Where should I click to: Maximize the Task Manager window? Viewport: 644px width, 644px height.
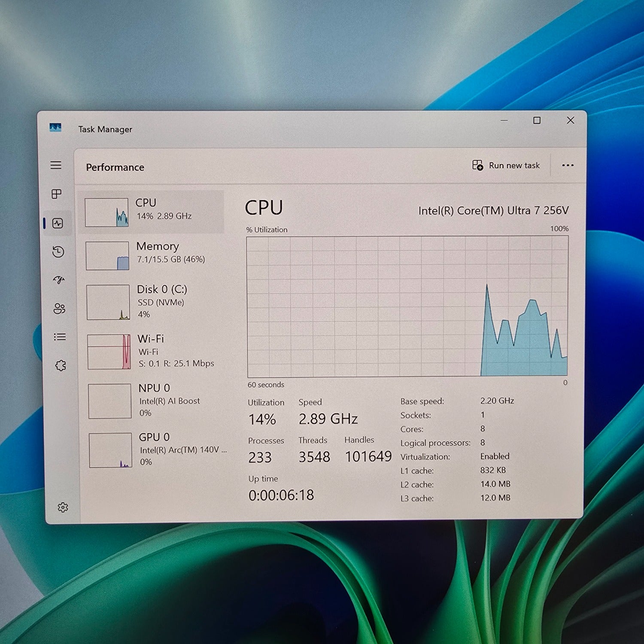pos(537,121)
